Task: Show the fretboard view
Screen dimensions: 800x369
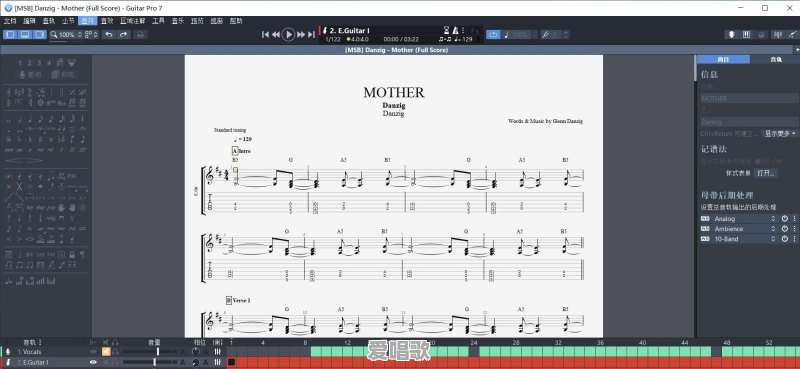Action: (731, 34)
